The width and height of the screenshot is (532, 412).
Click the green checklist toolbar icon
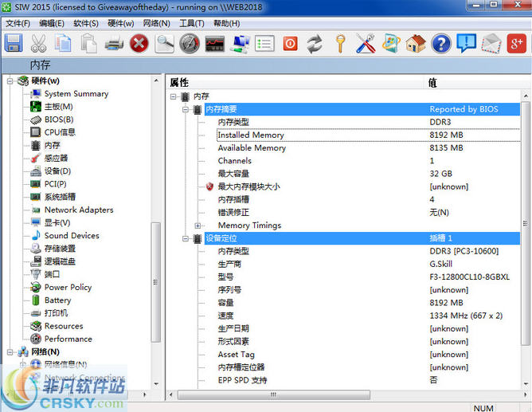264,44
